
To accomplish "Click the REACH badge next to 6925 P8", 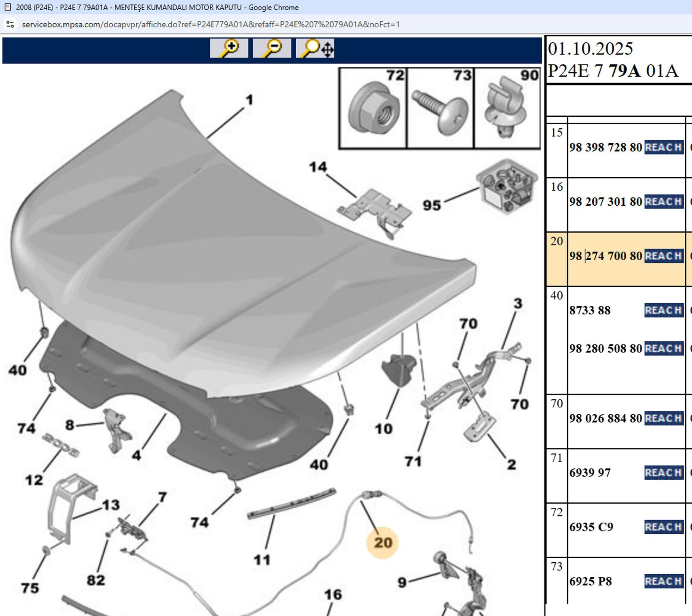I will click(x=664, y=581).
